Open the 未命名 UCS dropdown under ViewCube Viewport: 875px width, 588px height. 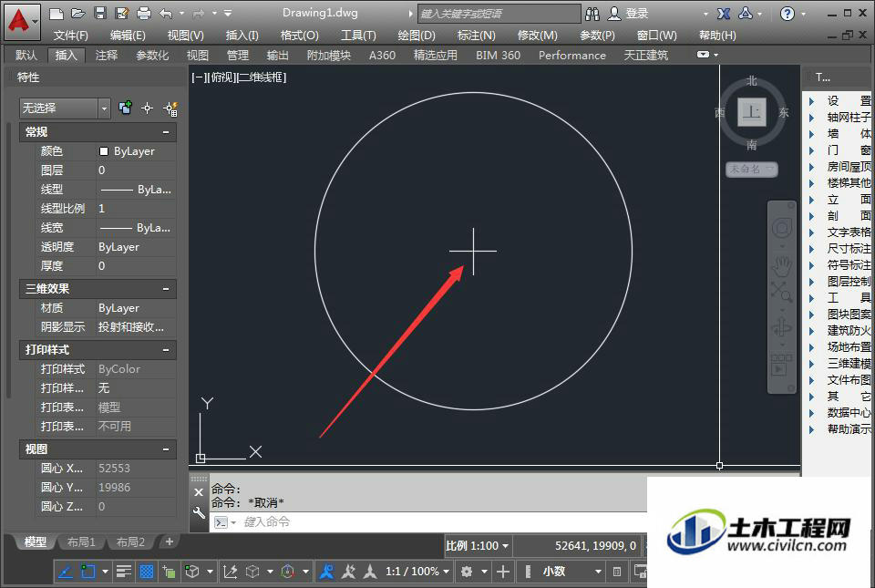pos(752,169)
